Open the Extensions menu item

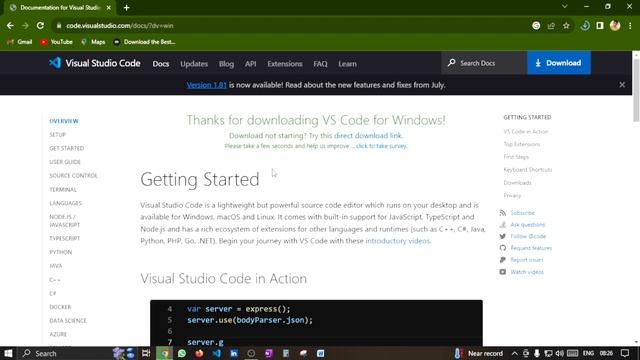(285, 64)
